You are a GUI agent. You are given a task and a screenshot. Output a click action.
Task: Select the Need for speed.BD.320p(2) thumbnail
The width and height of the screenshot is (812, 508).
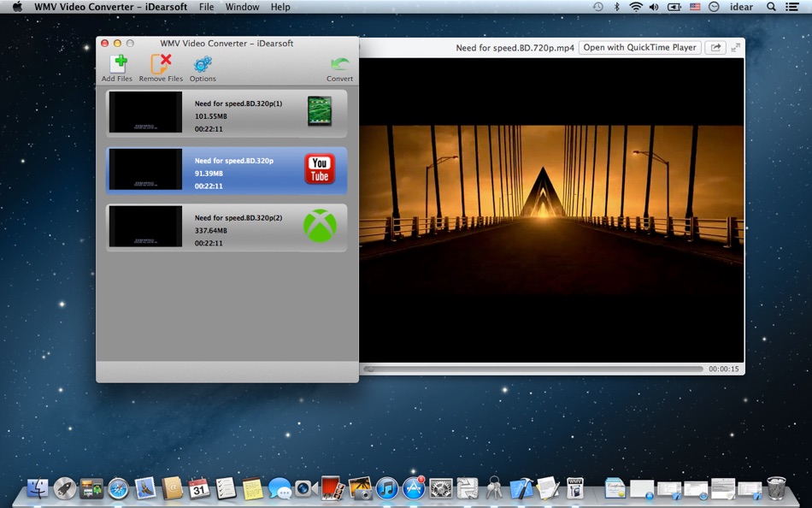(x=145, y=227)
